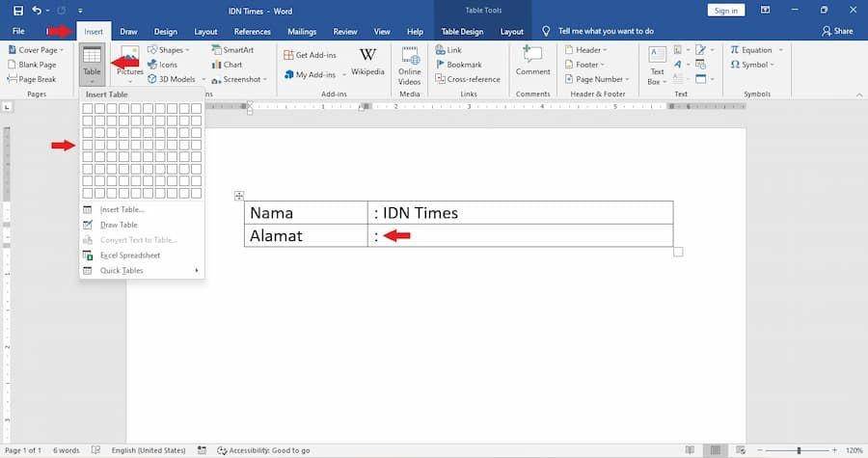Image resolution: width=868 pixels, height=458 pixels.
Task: Open Ribbon Display Options
Action: pos(765,10)
